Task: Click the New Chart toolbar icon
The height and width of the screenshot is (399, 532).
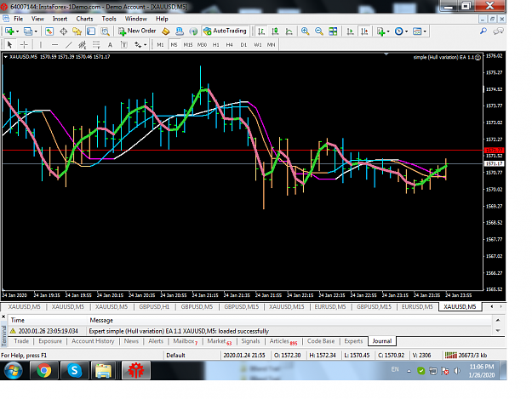Action: (x=9, y=31)
